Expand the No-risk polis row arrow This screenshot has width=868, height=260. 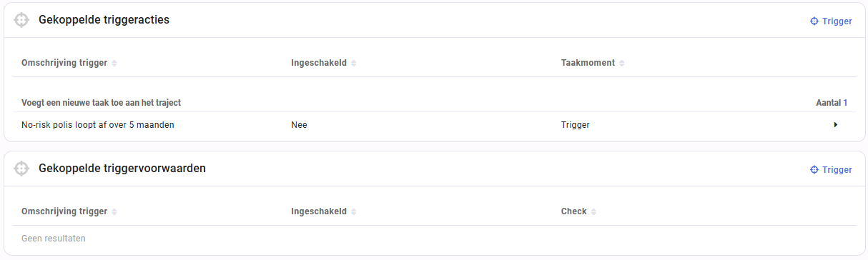pyautogui.click(x=835, y=125)
